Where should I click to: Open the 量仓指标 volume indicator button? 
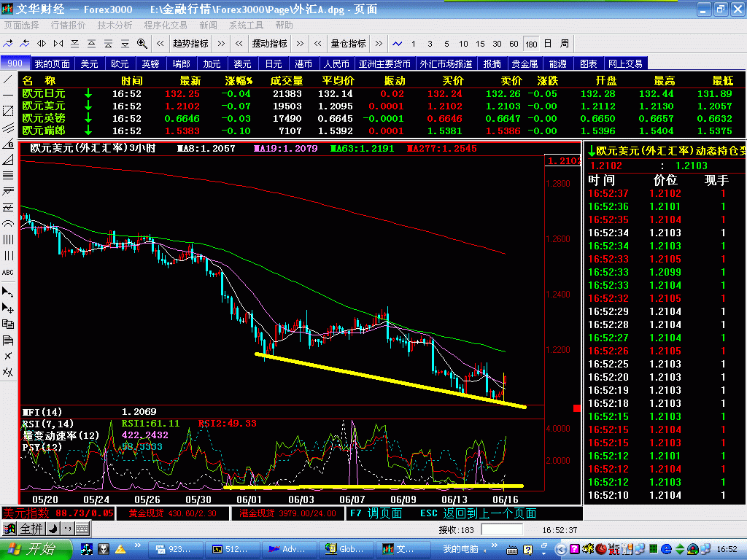tap(348, 44)
